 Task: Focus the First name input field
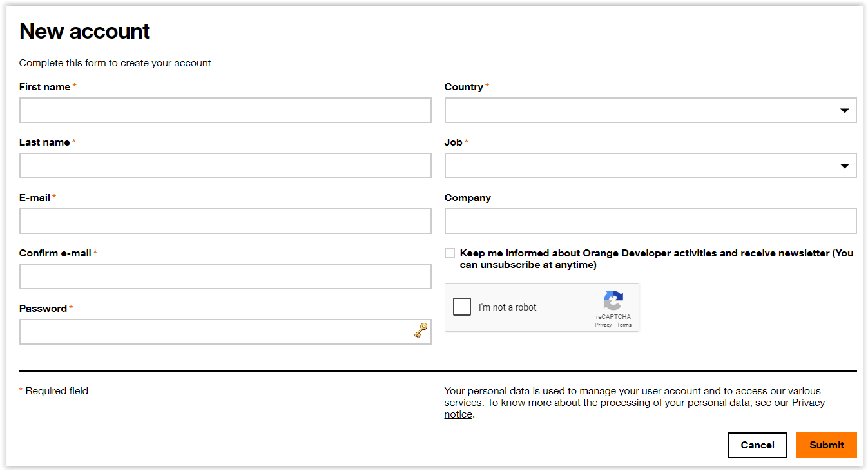click(x=225, y=111)
